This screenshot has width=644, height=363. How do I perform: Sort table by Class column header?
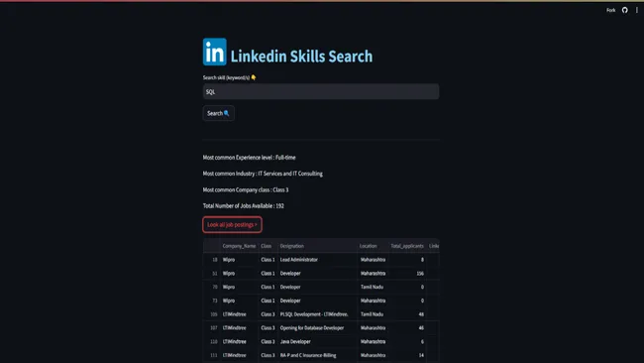coord(268,246)
